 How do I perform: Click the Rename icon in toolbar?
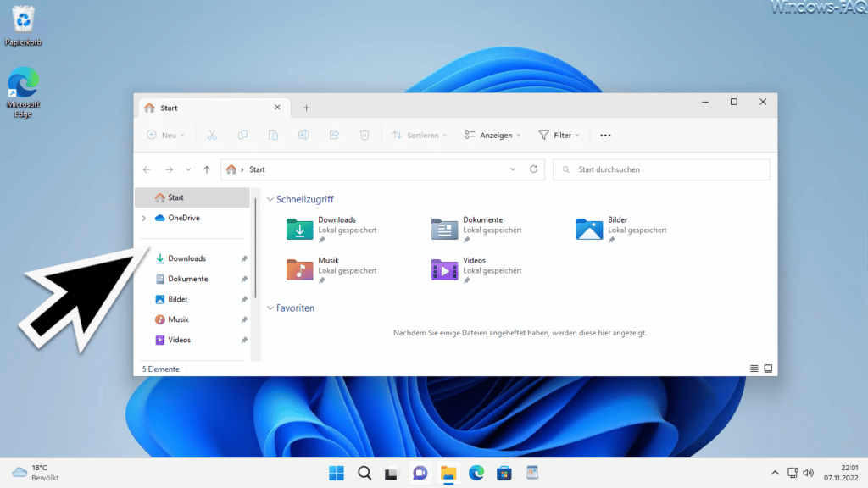tap(303, 135)
